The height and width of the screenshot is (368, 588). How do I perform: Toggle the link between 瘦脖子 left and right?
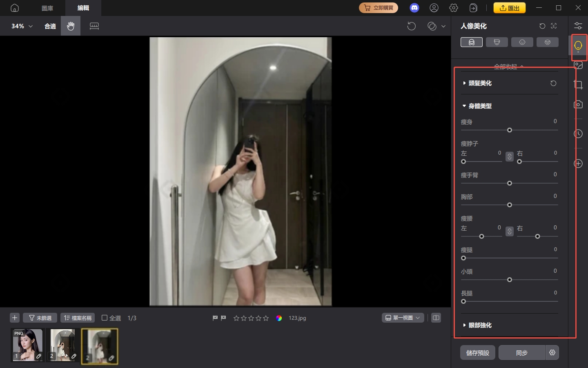coord(509,157)
